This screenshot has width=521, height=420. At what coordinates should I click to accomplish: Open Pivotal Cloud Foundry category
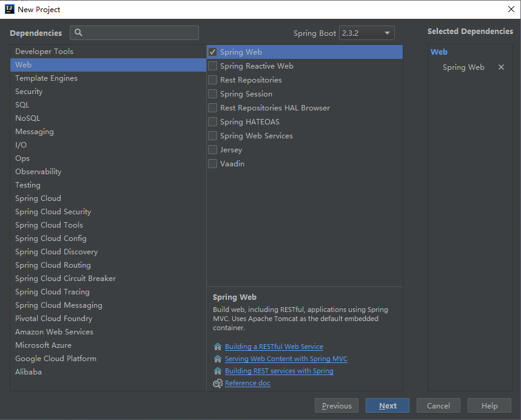[109, 318]
